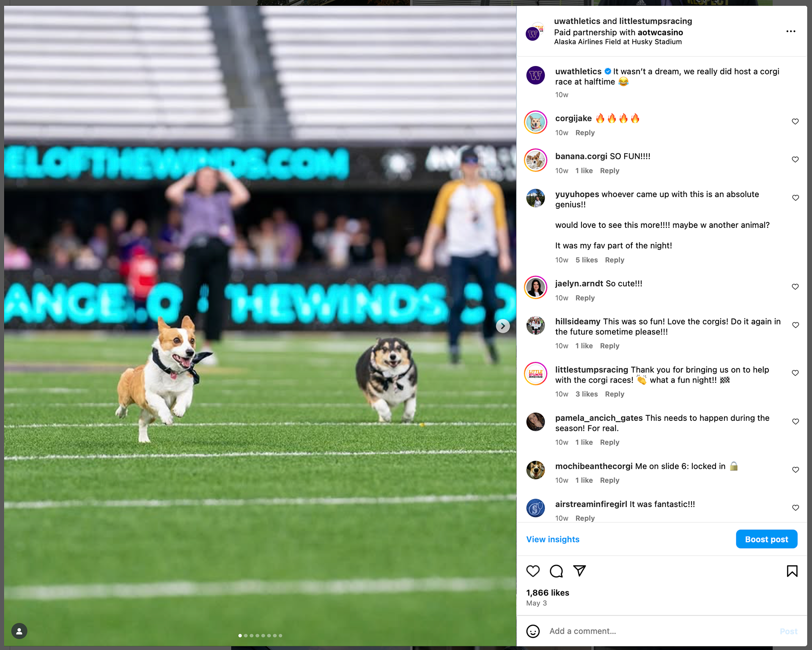Like yuyuhopes' comment with heart
This screenshot has width=812, height=650.
[795, 197]
